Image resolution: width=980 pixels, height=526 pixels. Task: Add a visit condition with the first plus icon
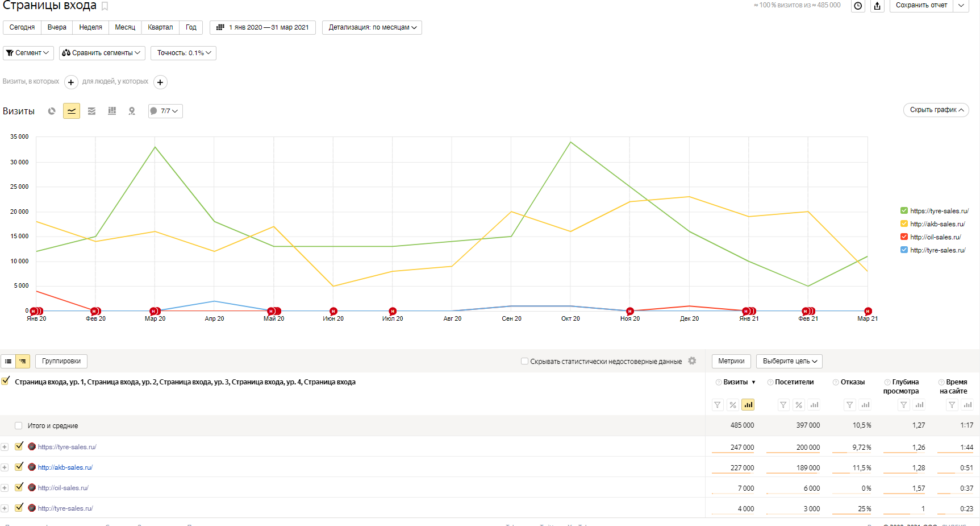pyautogui.click(x=71, y=82)
